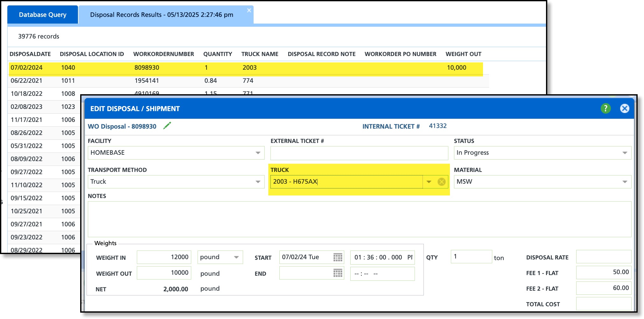Focus the Weight In field showing 12000

pos(164,257)
